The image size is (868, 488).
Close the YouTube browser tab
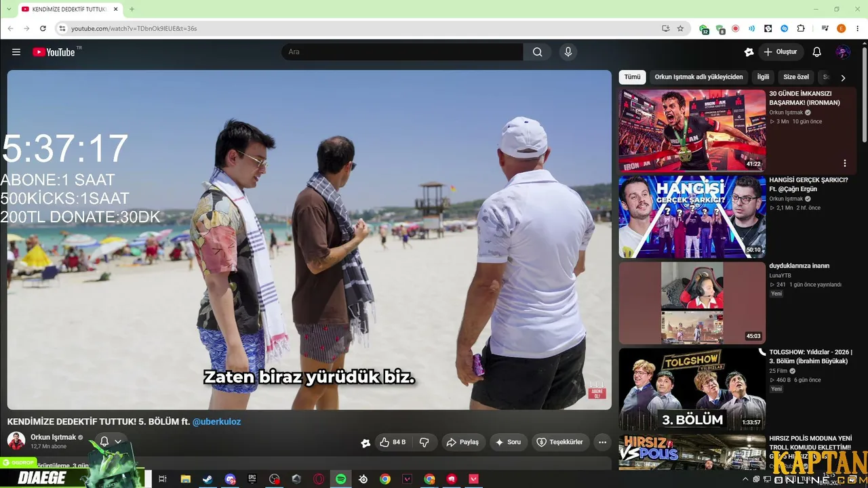point(115,9)
